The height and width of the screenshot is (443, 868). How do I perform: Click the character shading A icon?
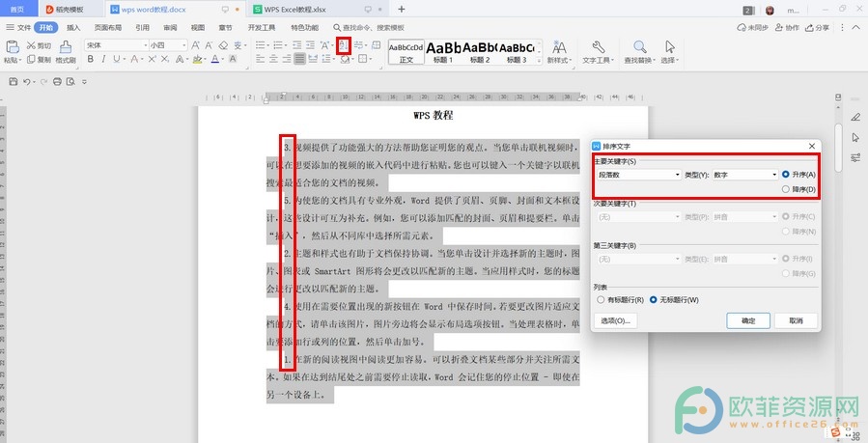coord(233,59)
